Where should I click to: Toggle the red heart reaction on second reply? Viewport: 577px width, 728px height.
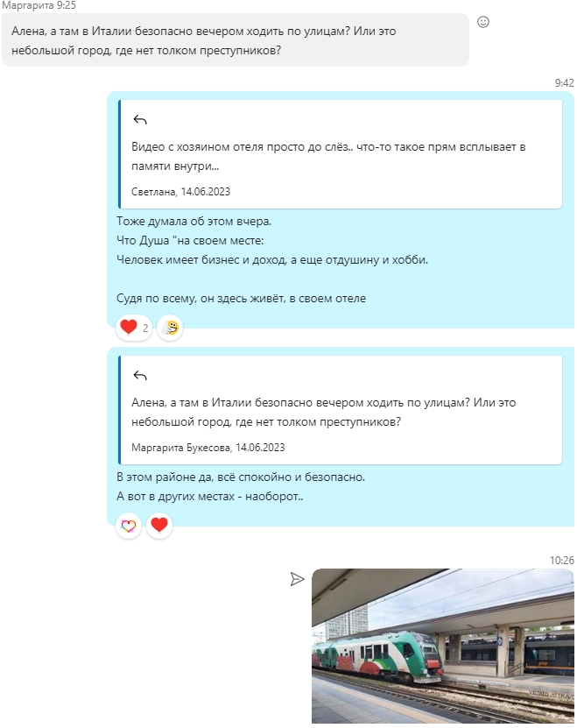(x=159, y=525)
